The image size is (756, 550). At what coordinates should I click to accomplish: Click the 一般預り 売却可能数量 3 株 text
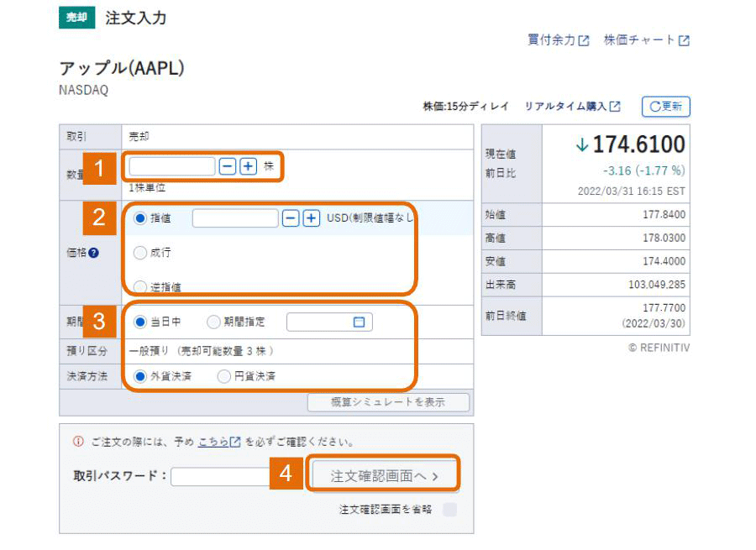pos(202,351)
